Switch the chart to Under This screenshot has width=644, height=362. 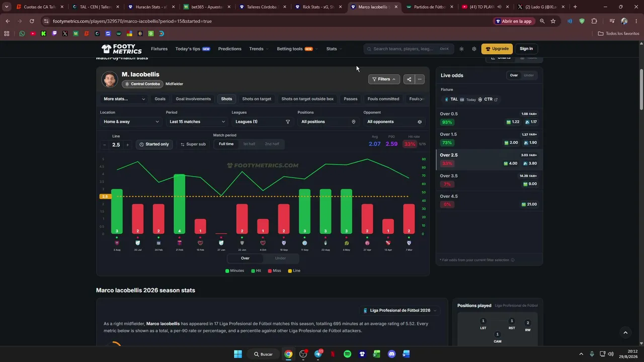click(x=280, y=258)
